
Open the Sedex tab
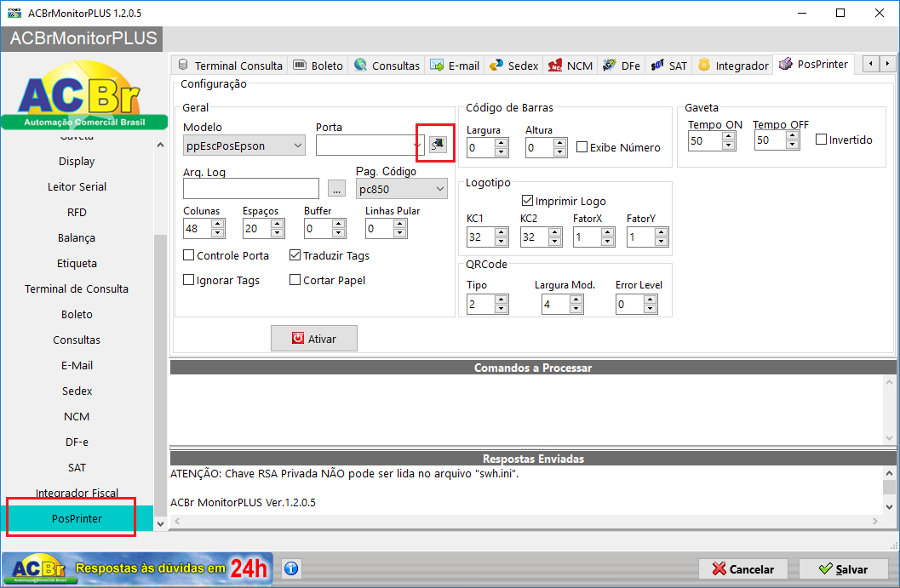coord(513,66)
